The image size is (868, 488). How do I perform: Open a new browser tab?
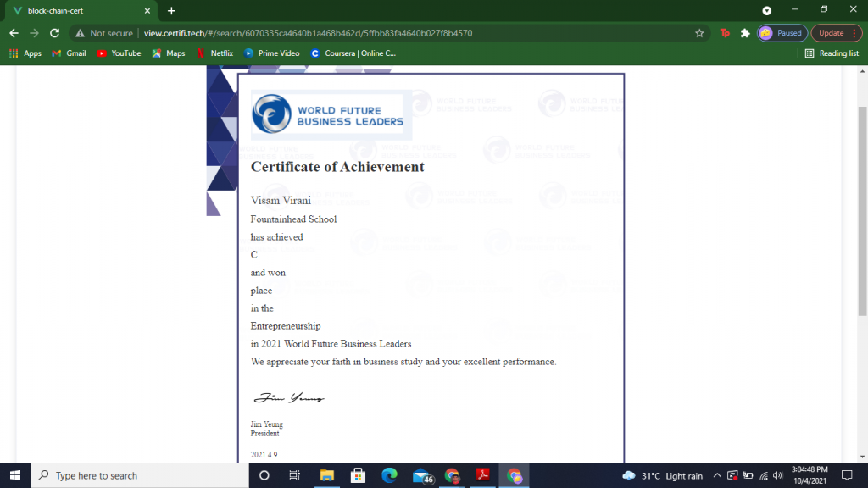tap(171, 10)
